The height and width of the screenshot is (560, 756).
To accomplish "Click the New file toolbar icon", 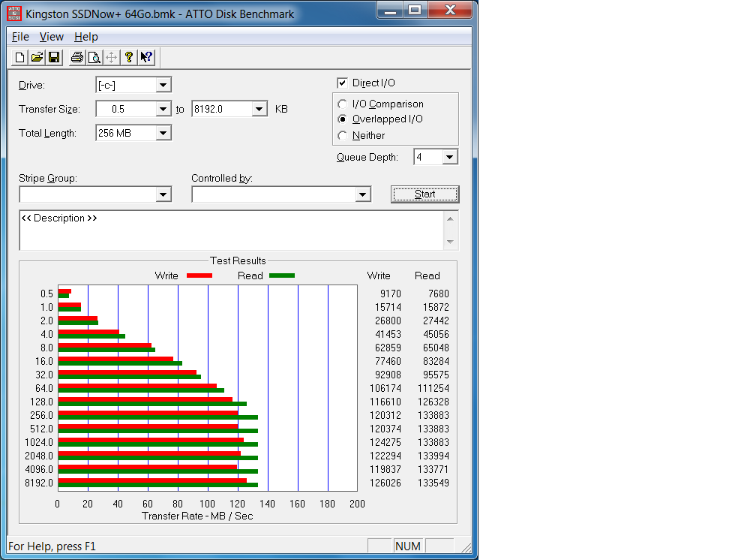I will tap(19, 58).
